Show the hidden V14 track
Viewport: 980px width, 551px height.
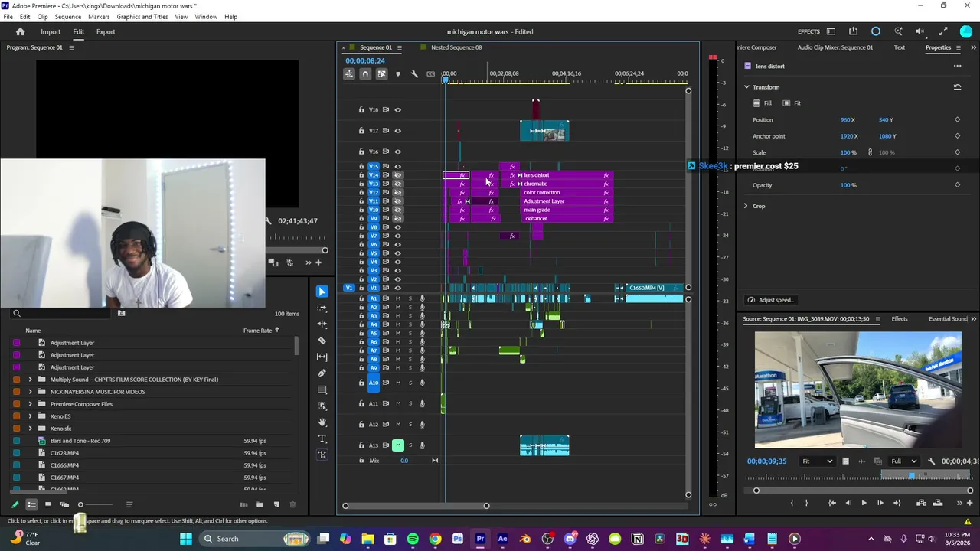coord(397,175)
